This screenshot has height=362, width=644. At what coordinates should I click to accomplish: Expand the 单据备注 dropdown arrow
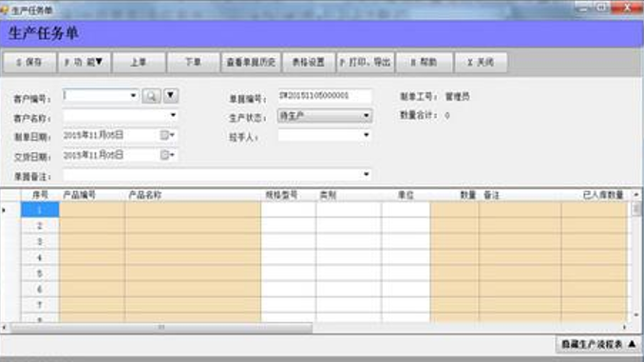click(366, 174)
